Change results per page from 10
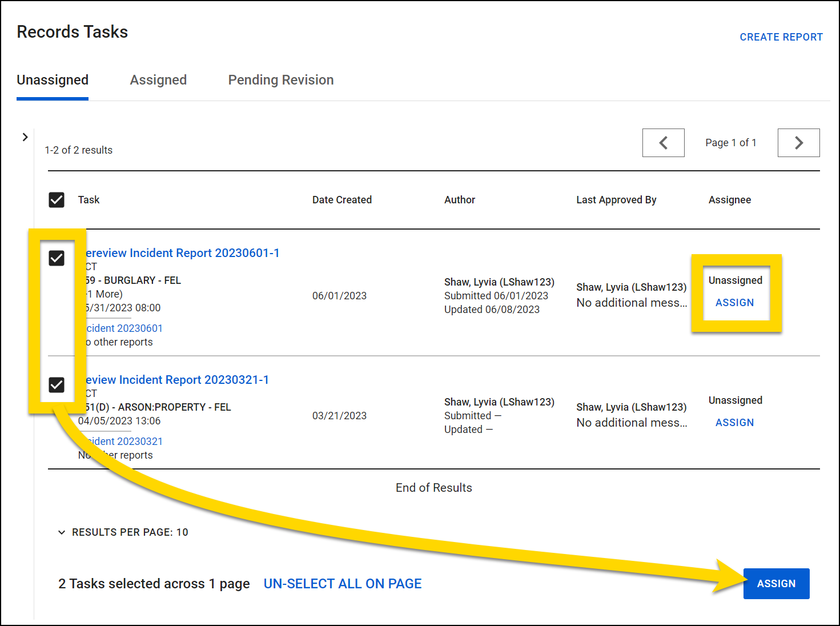 [130, 532]
